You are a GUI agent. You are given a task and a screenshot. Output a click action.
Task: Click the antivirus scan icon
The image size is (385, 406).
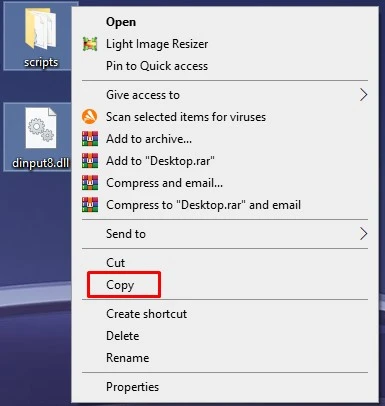[x=90, y=117]
